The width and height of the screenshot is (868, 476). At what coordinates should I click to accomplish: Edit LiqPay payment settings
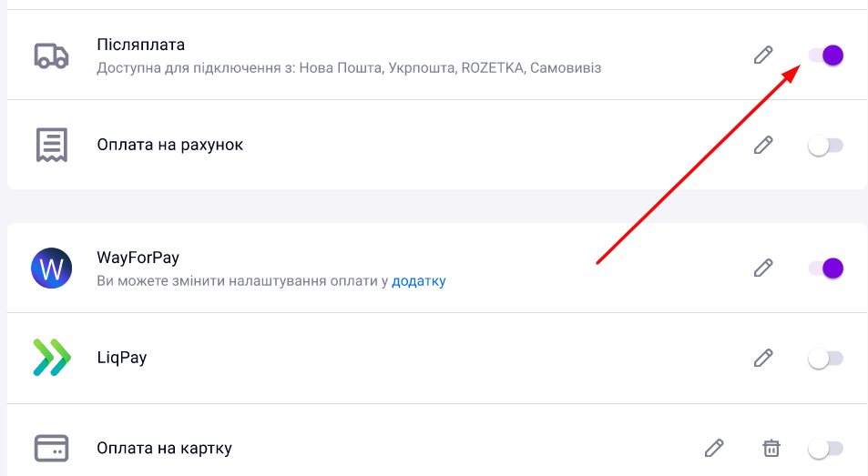pyautogui.click(x=763, y=359)
